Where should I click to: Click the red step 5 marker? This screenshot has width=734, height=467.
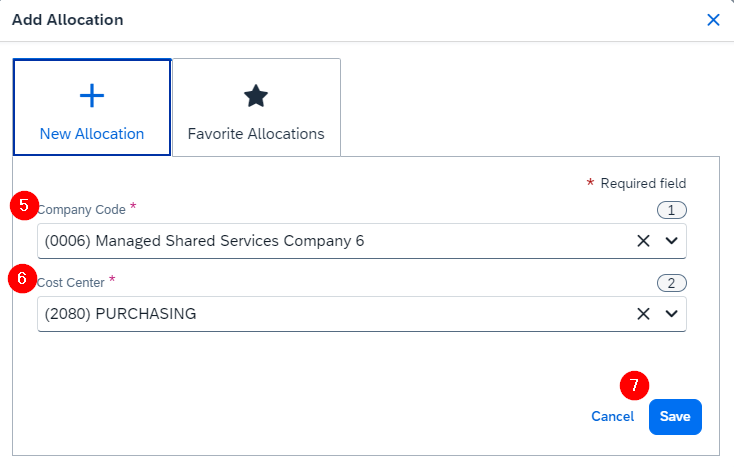[x=24, y=205]
